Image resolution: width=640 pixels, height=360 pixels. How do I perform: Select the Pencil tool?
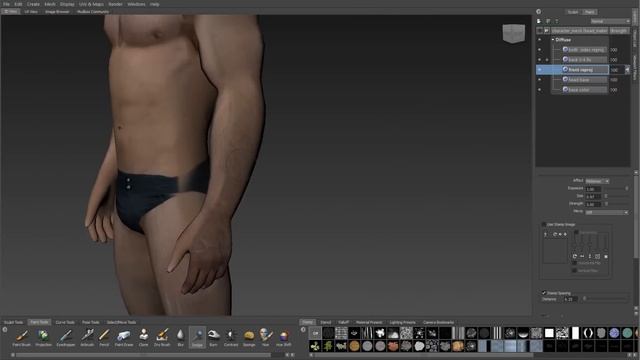pyautogui.click(x=104, y=337)
